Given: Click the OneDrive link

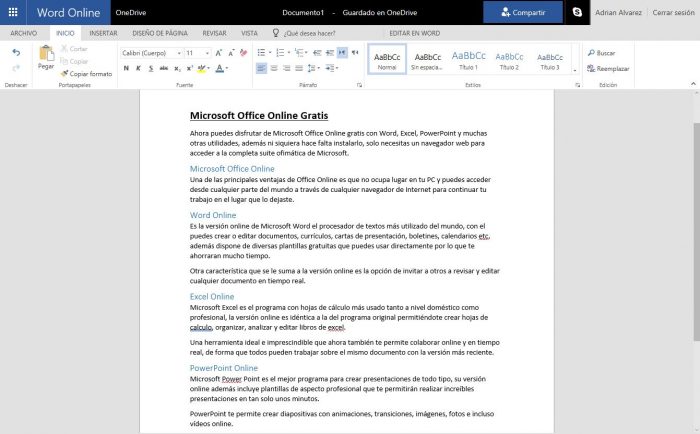Looking at the screenshot, I should pos(131,13).
